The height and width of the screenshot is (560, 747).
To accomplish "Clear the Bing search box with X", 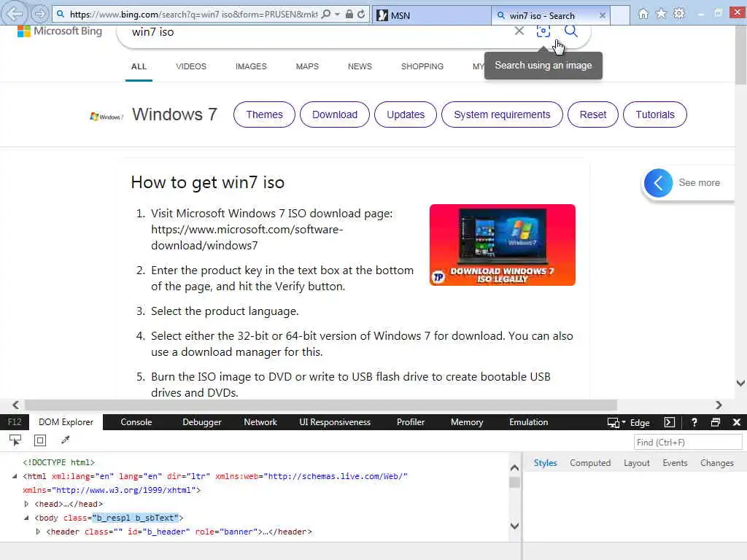I will [519, 31].
